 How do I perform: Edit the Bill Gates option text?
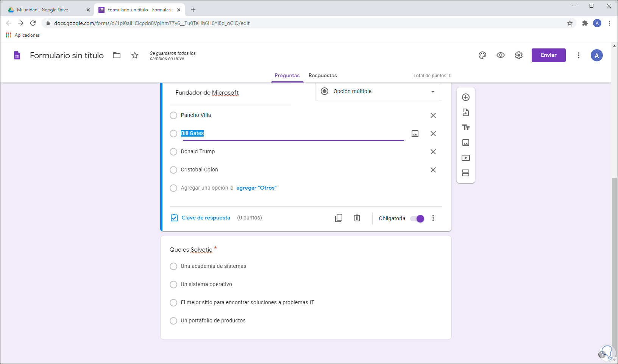(x=293, y=134)
